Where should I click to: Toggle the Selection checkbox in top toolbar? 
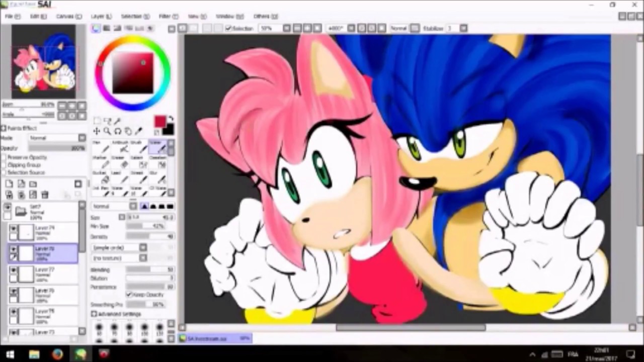229,29
